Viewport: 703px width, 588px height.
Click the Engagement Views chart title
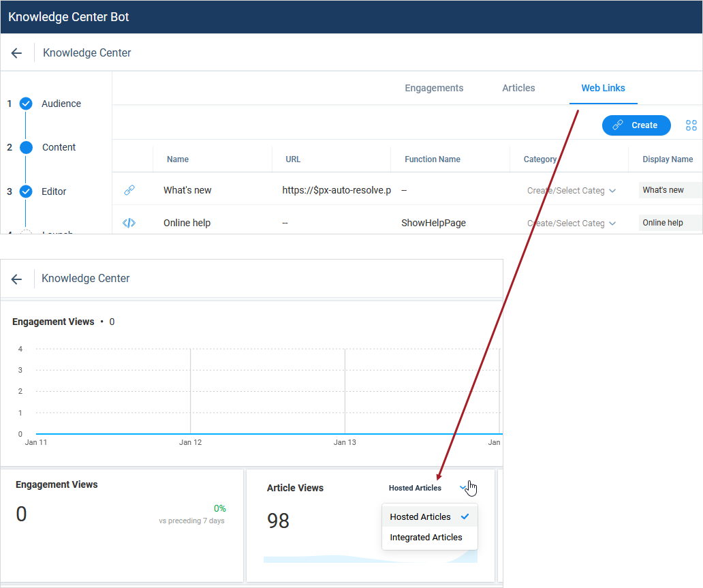(x=53, y=322)
